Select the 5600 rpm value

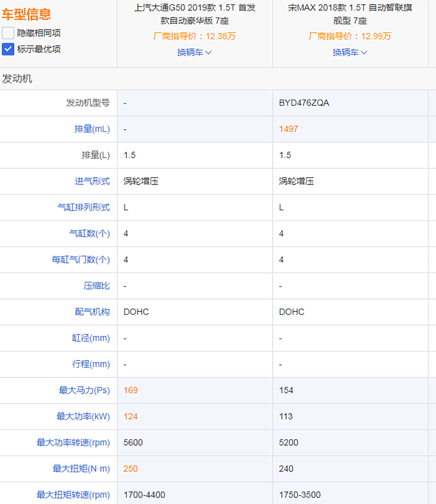133,443
